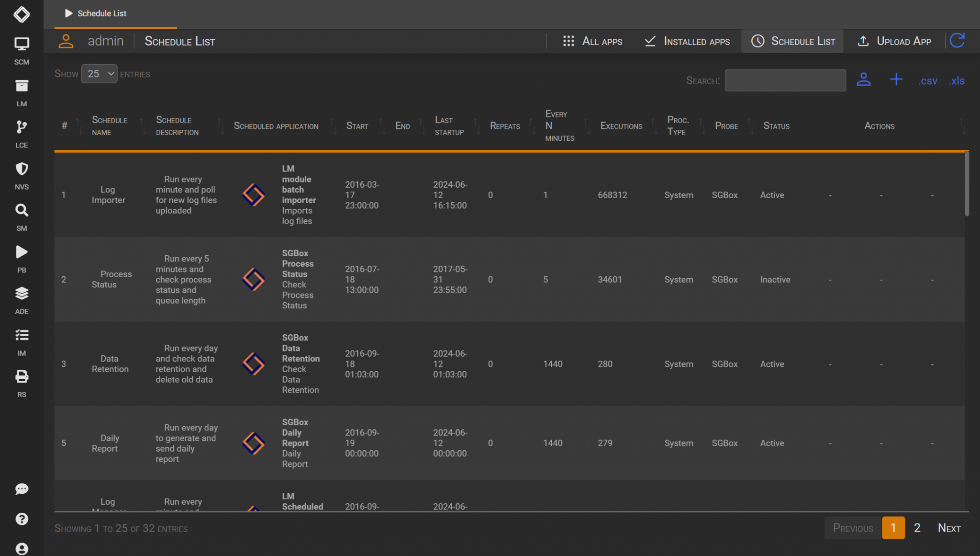
Task: Sort by the Schedule Name column
Action: (x=109, y=126)
